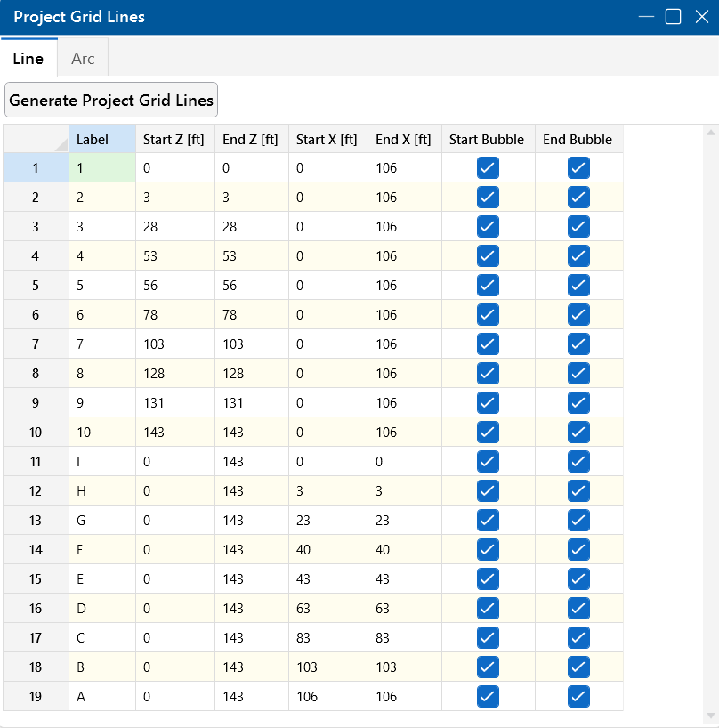Click the select-all corner cell of the table
719x728 pixels.
pos(36,139)
